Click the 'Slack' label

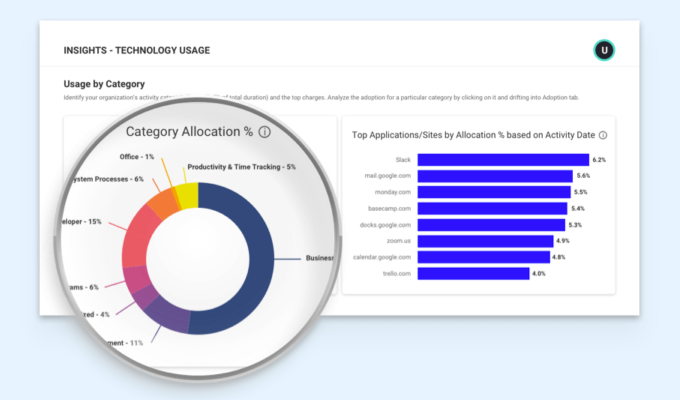click(x=403, y=160)
